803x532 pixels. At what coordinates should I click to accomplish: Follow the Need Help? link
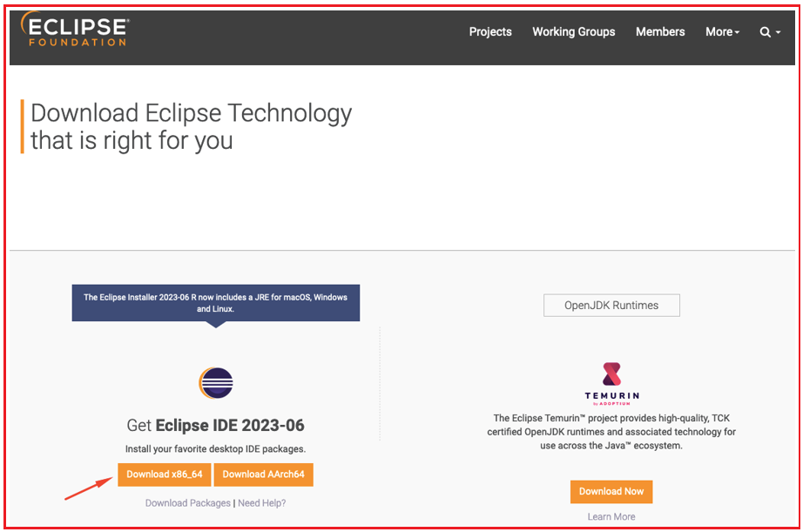[x=261, y=502]
